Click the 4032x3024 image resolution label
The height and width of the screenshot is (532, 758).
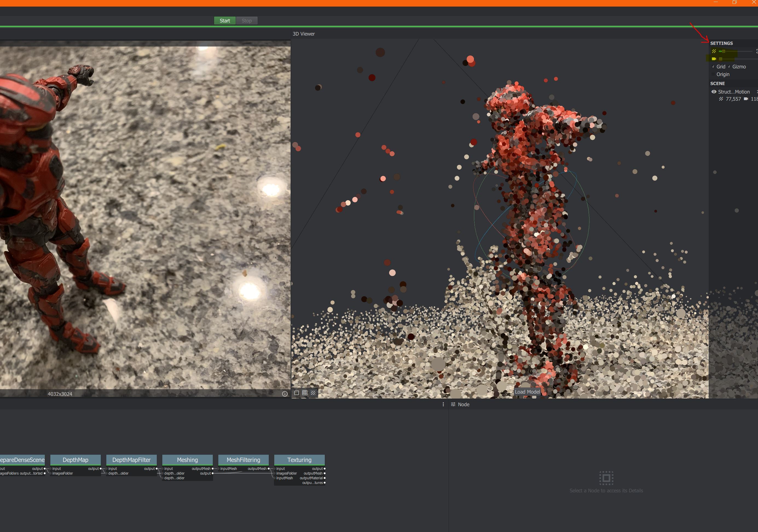(60, 394)
